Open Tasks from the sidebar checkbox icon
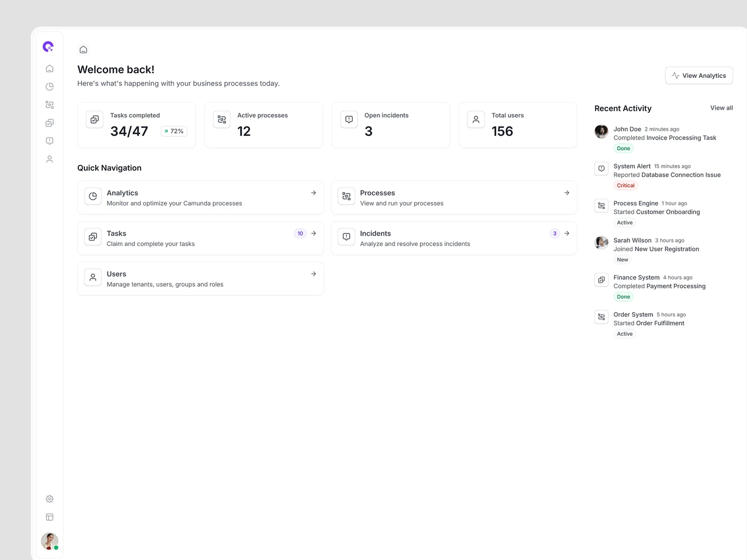 (x=49, y=123)
